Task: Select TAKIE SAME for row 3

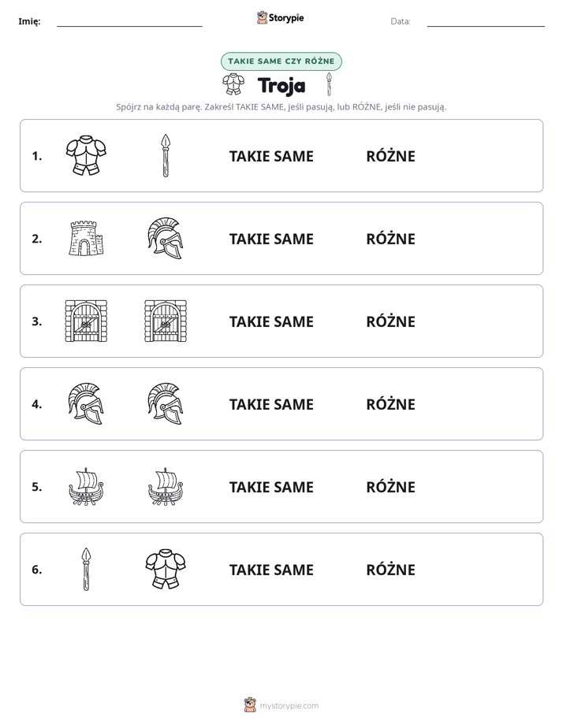Action: pos(271,321)
